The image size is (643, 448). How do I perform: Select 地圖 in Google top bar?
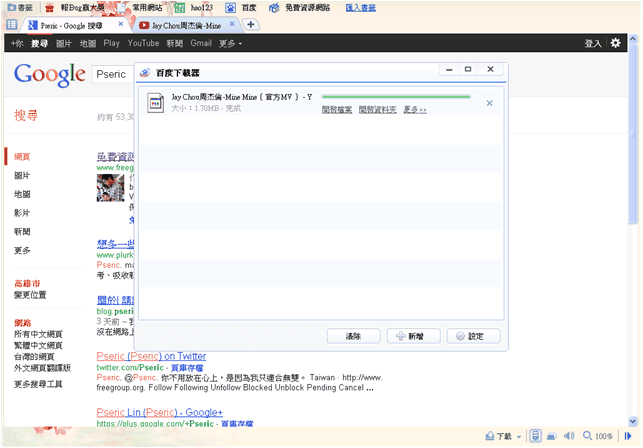coord(88,43)
